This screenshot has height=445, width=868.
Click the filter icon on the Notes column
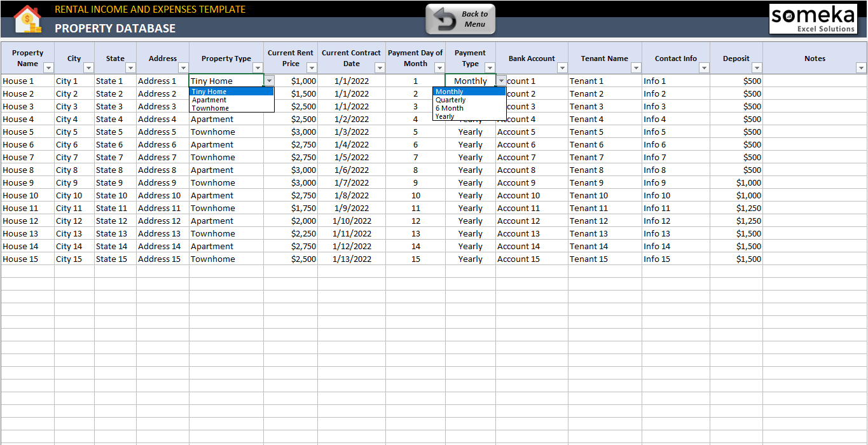(862, 68)
